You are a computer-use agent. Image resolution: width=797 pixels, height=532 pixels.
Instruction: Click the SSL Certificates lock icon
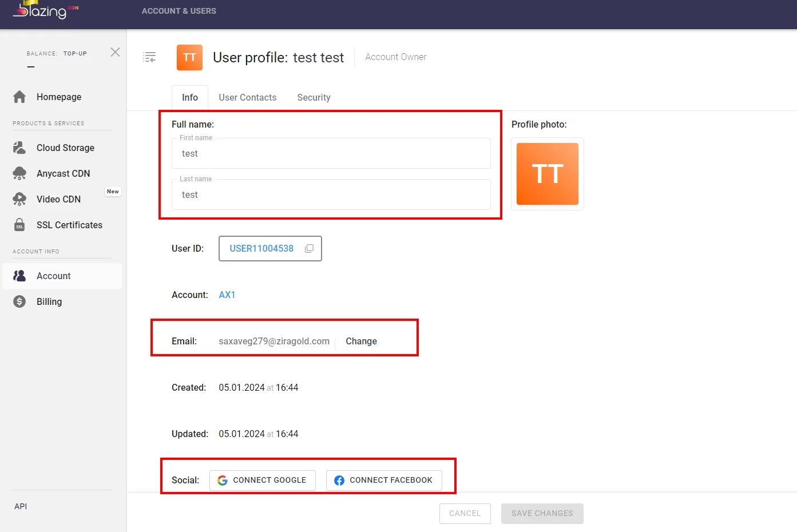pos(19,225)
